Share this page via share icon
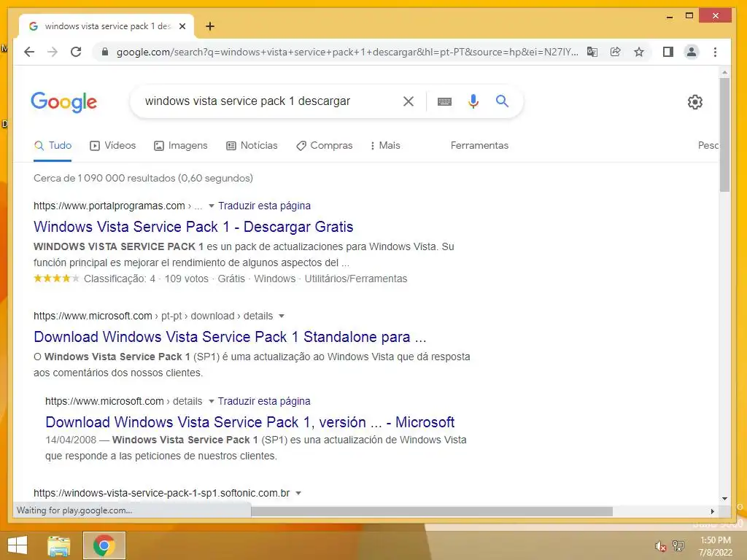This screenshot has height=560, width=747. click(616, 52)
